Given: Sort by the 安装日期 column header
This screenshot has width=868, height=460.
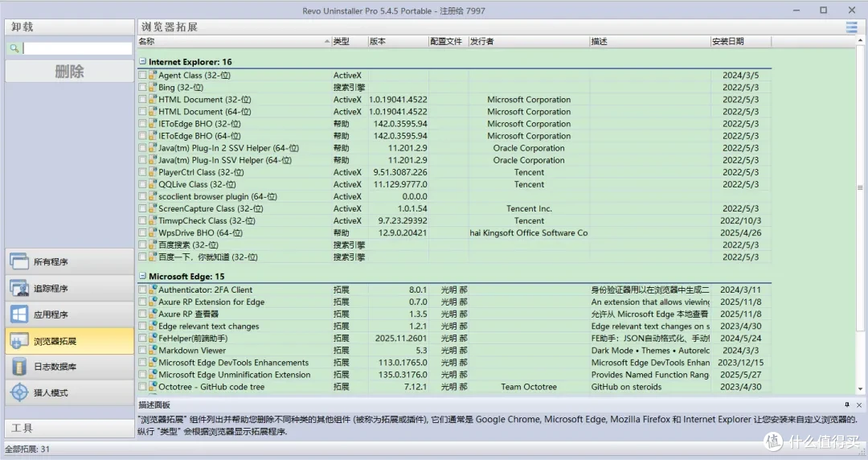Looking at the screenshot, I should [741, 42].
